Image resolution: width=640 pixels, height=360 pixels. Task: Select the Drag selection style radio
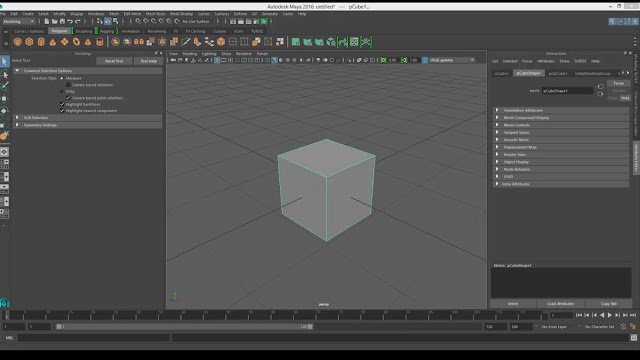pos(62,91)
